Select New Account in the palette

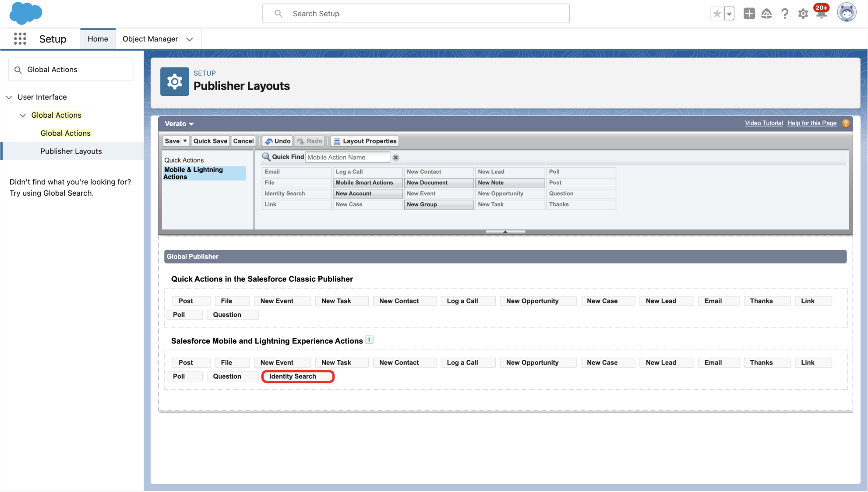click(x=368, y=194)
